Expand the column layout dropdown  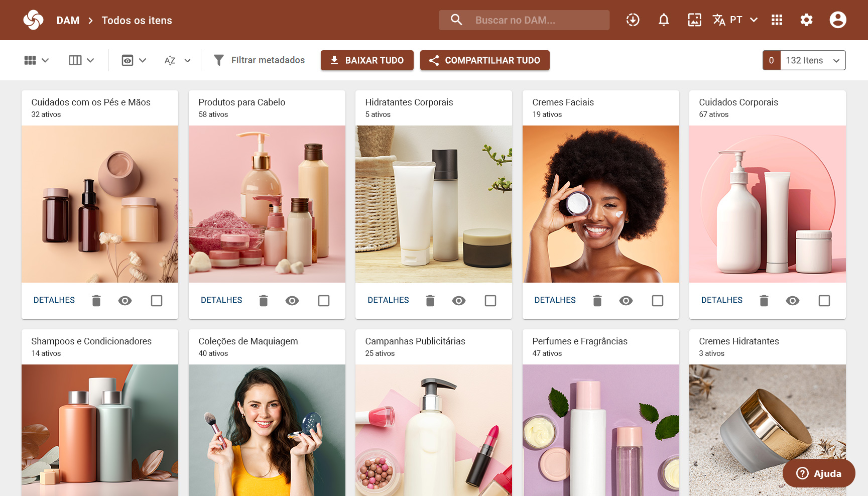point(81,60)
